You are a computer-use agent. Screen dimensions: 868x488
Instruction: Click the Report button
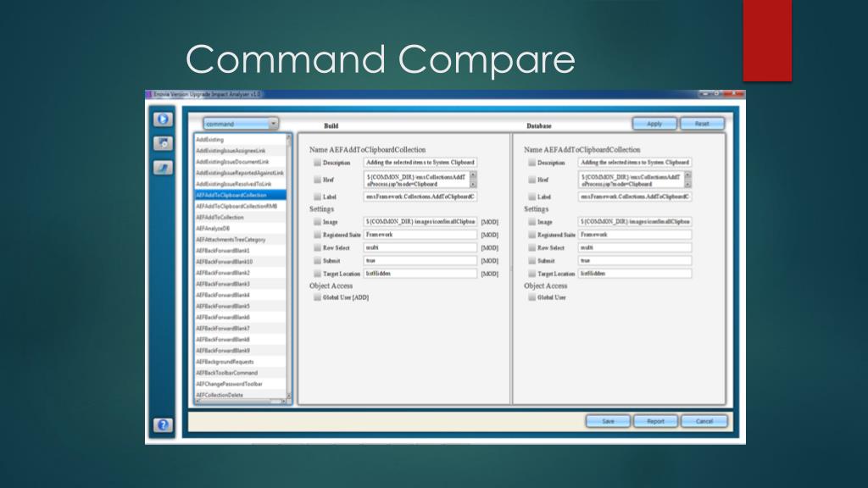pos(655,421)
